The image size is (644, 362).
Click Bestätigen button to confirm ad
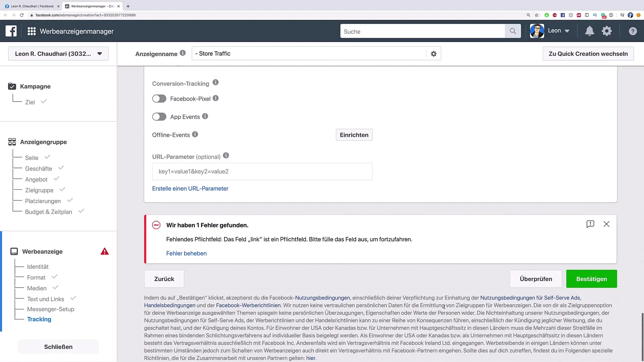click(x=592, y=279)
